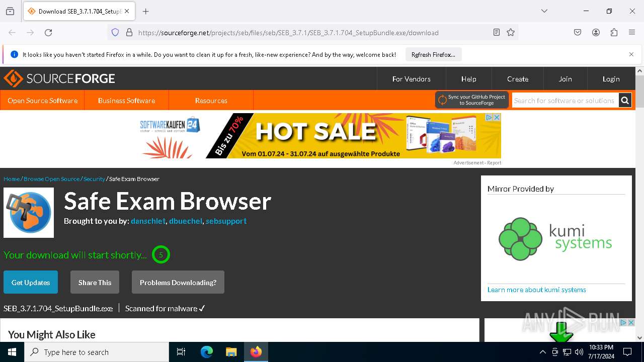644x362 pixels.
Task: Focus the Search for software field
Action: (x=565, y=101)
